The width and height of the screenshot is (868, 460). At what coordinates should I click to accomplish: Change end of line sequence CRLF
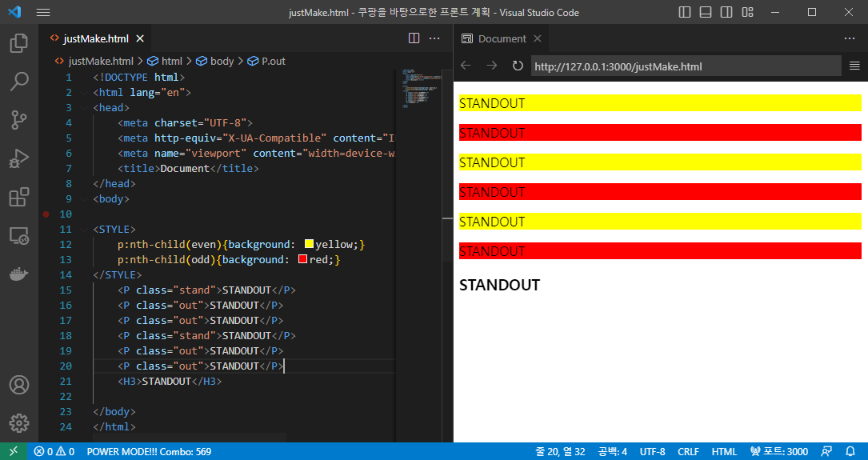[x=688, y=451]
